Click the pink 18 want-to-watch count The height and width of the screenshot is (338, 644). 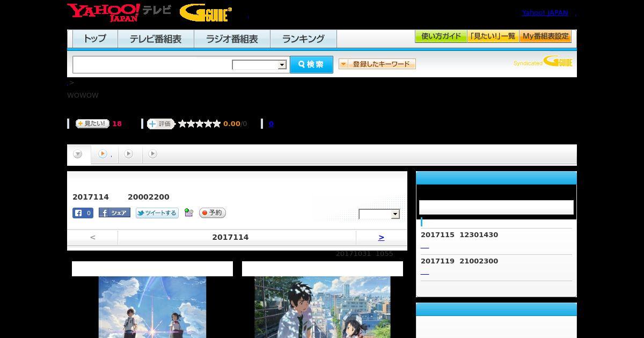coord(117,124)
